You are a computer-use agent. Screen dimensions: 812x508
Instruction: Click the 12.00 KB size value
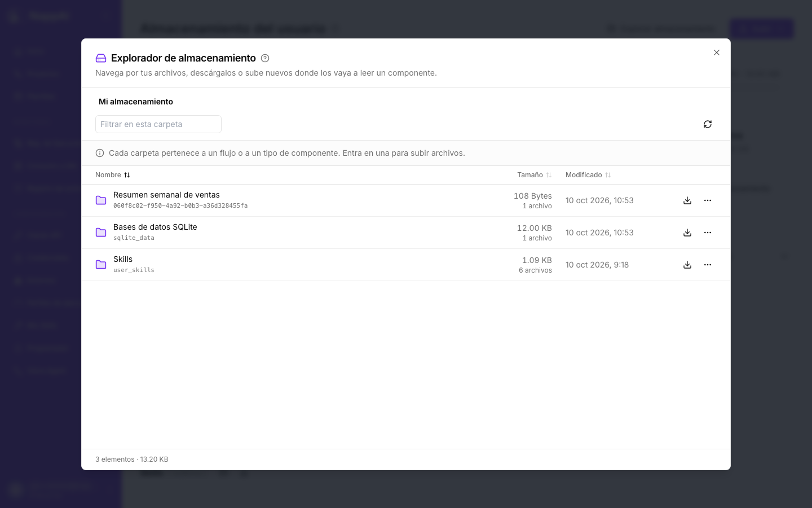(535, 228)
